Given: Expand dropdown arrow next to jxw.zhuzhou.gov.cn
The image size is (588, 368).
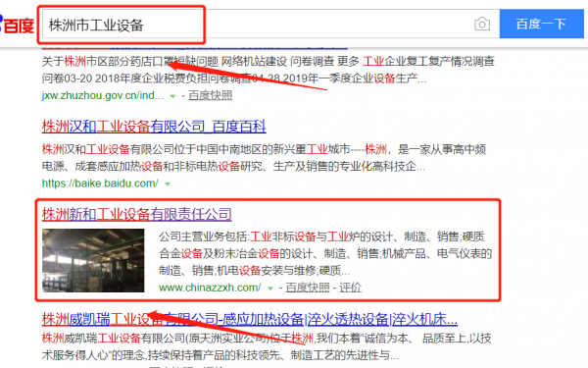Looking at the screenshot, I should [172, 96].
